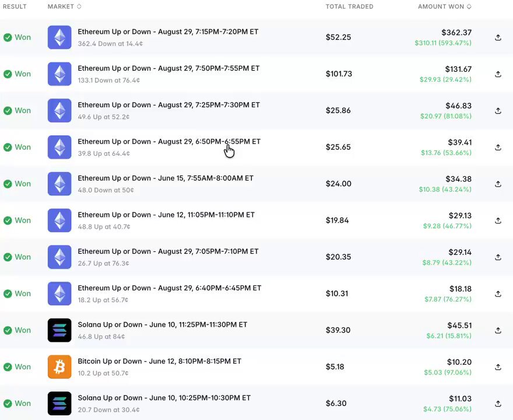Click the Ethereum logo for June 12 market

[x=59, y=220]
